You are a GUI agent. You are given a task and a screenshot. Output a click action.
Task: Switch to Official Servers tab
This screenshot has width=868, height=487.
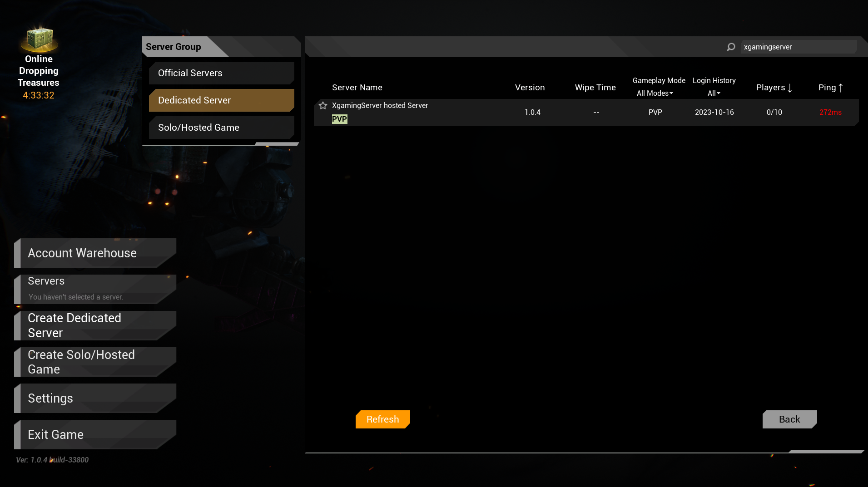tap(221, 73)
